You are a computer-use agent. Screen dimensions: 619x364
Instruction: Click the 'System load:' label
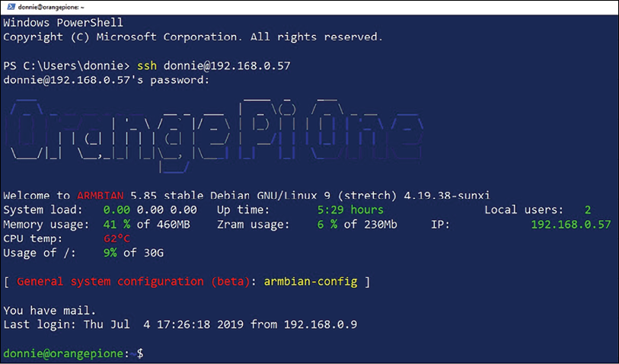tap(43, 209)
